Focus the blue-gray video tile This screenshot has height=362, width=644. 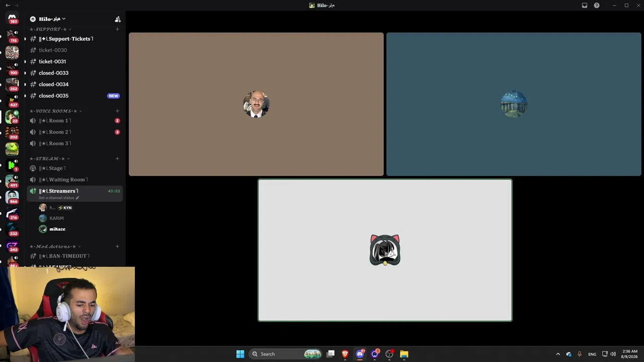coord(514,104)
